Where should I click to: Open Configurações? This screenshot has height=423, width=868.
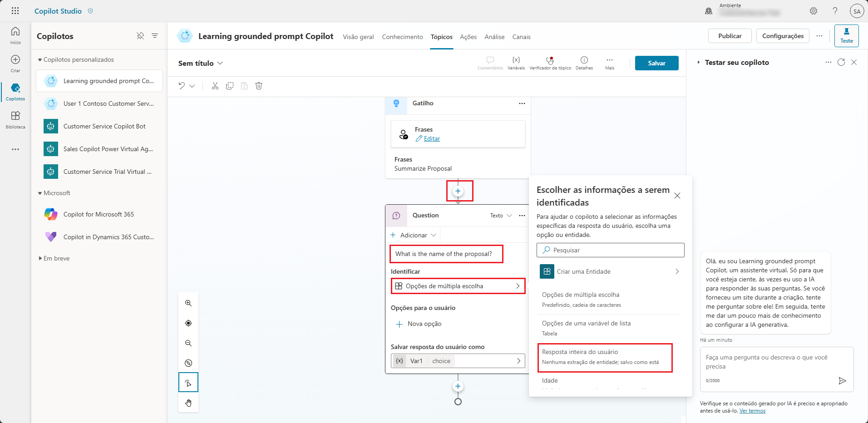(x=783, y=36)
